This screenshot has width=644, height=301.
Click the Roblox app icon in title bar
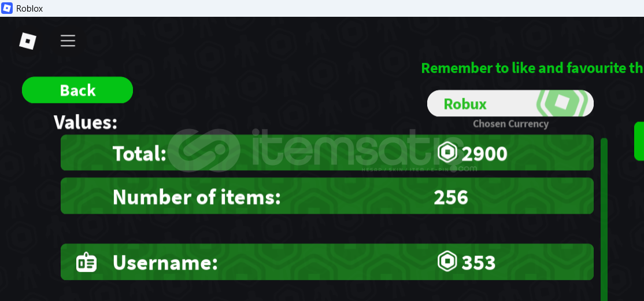pyautogui.click(x=7, y=8)
